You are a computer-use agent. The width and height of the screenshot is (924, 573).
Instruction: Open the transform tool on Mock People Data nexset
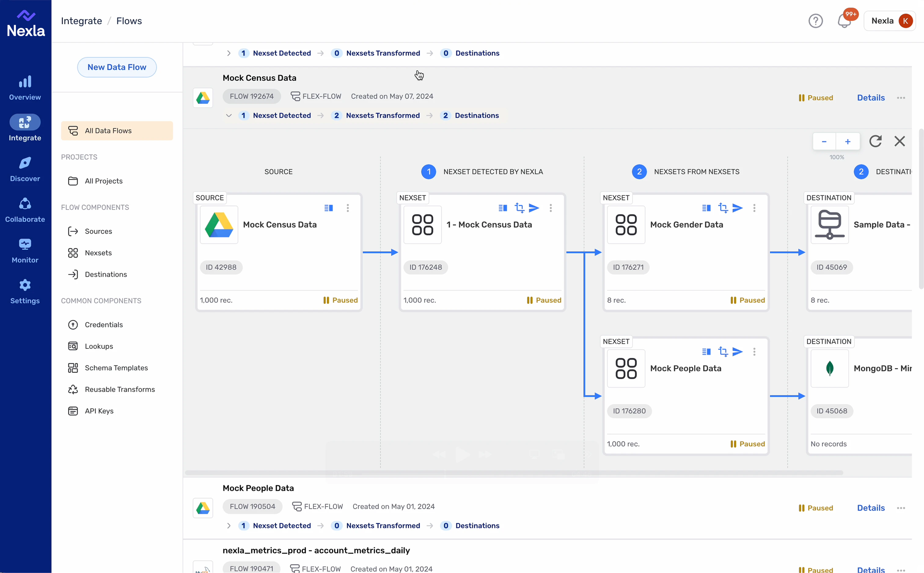coord(723,352)
